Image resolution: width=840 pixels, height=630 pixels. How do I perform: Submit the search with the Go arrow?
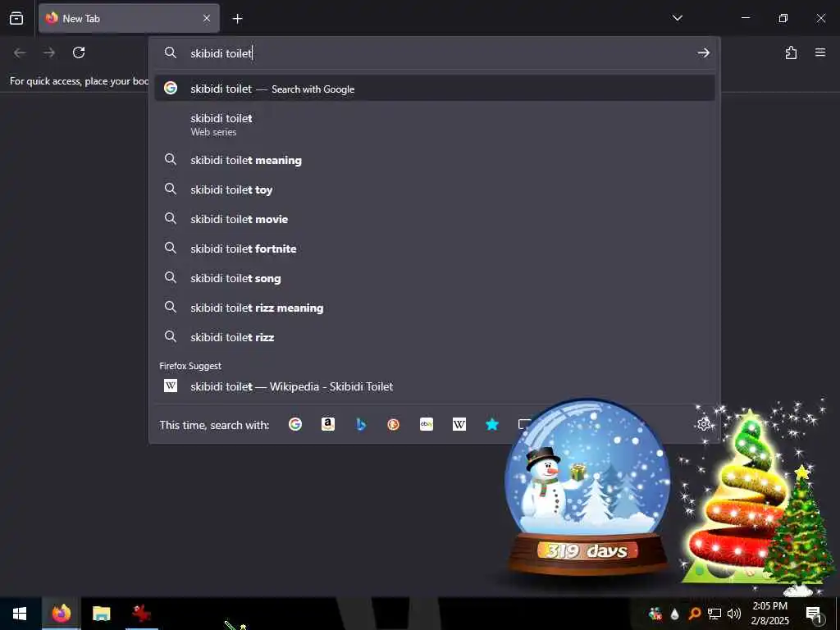pyautogui.click(x=703, y=52)
